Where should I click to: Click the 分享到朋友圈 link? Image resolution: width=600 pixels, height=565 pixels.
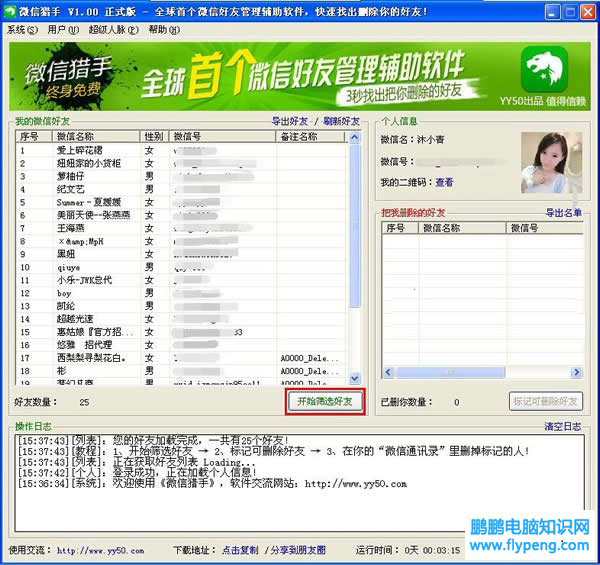point(298,550)
